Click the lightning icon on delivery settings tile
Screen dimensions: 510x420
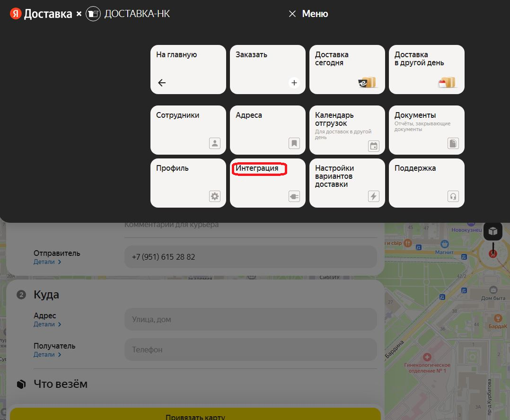(x=374, y=196)
